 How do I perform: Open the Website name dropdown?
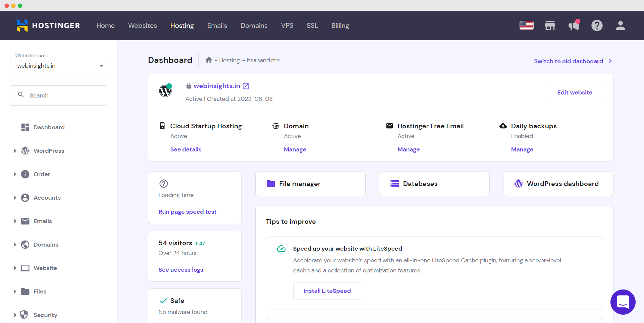pos(58,66)
